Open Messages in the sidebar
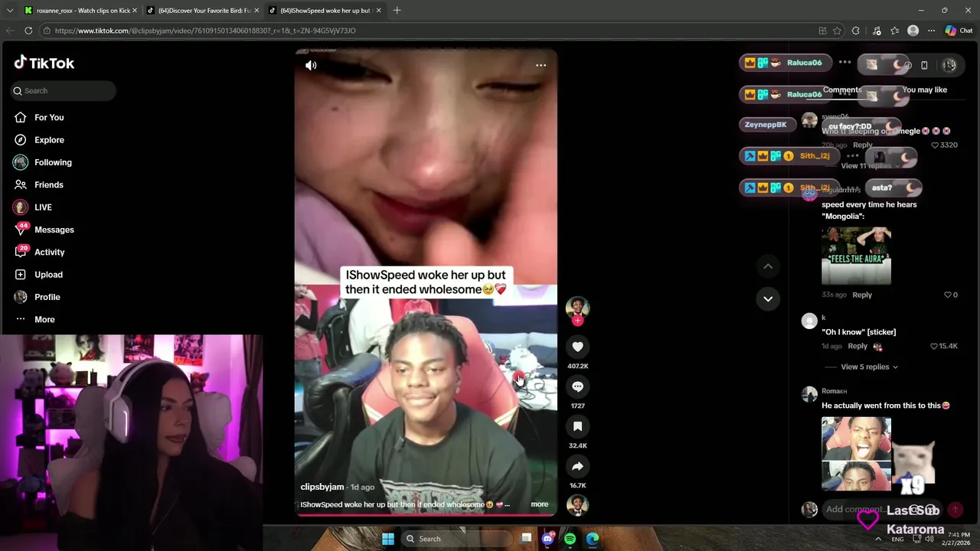Image resolution: width=980 pixels, height=551 pixels. coord(54,230)
